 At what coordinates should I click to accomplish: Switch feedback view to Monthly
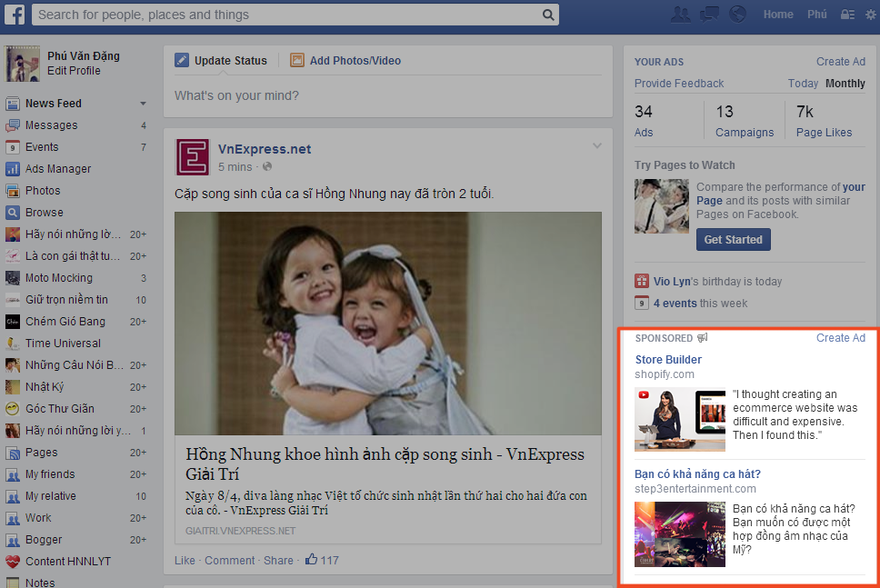coord(845,83)
